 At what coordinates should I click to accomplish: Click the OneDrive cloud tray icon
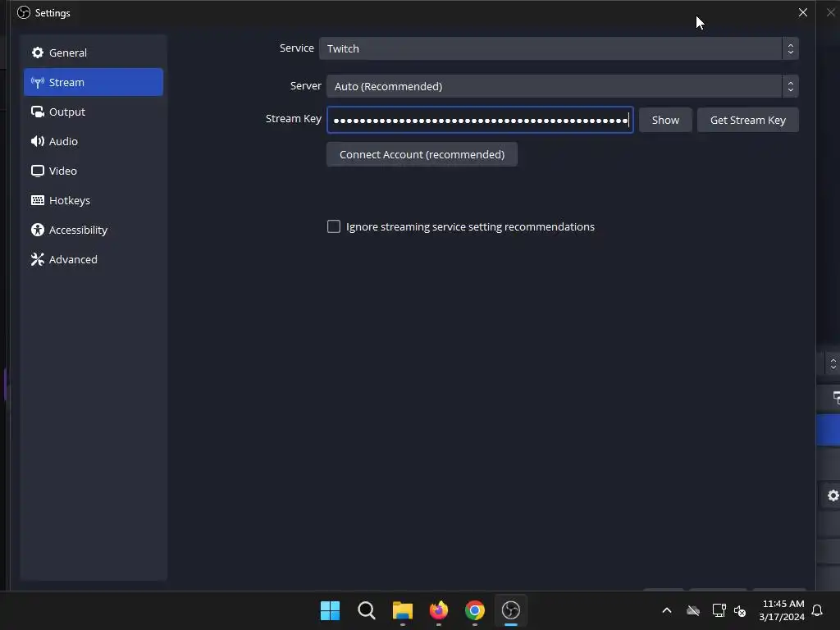(x=693, y=610)
